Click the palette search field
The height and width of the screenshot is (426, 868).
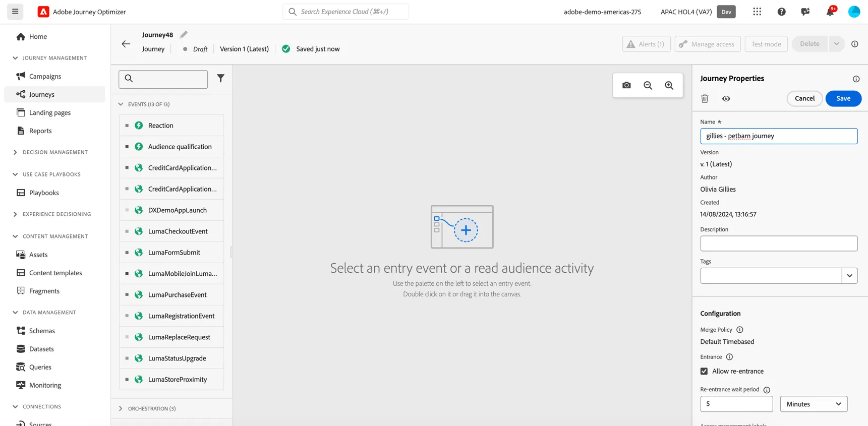(x=163, y=79)
